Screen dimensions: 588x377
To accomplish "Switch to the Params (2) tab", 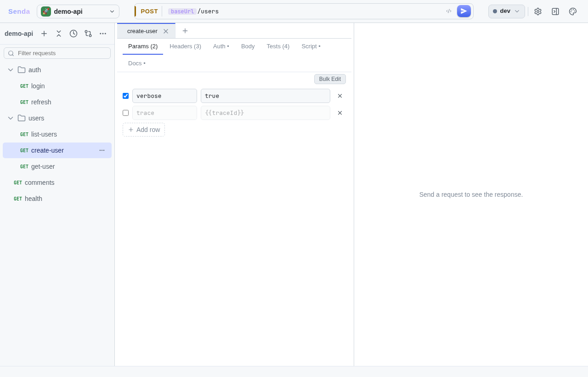I will [x=143, y=46].
